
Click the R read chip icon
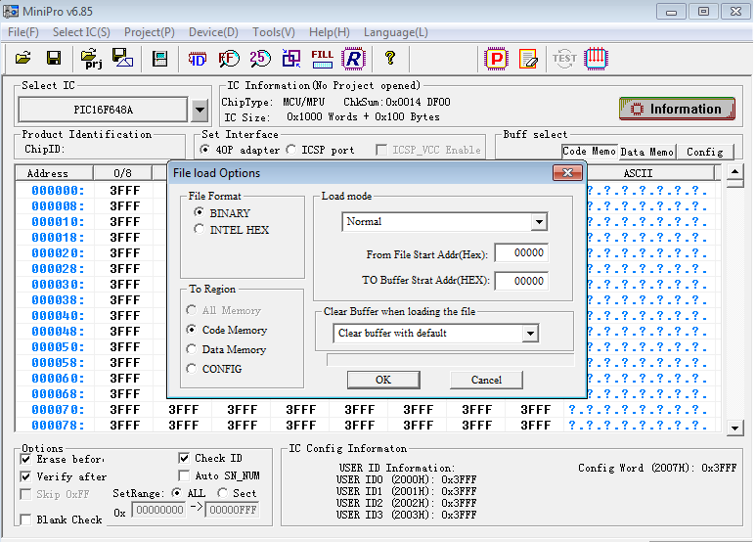(x=353, y=59)
